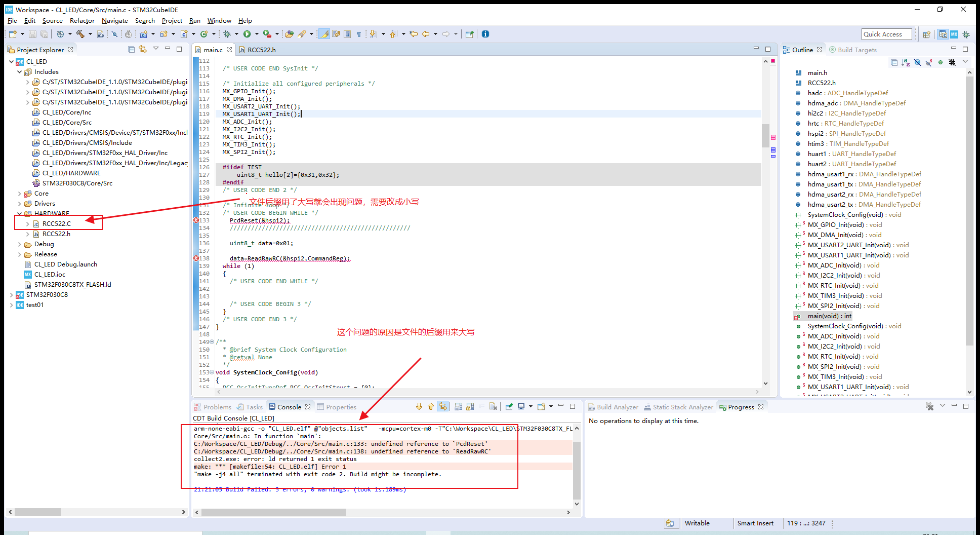
Task: Click the Console previous error up arrow
Action: [431, 406]
